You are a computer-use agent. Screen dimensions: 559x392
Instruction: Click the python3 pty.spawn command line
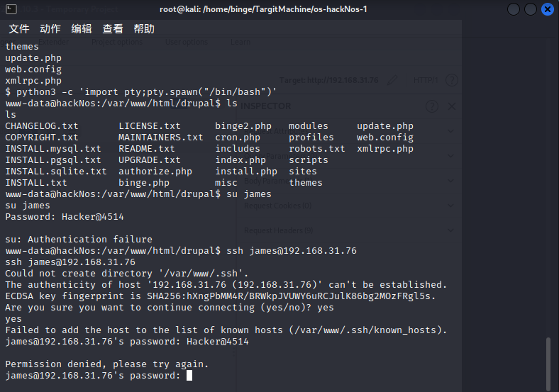pos(141,92)
